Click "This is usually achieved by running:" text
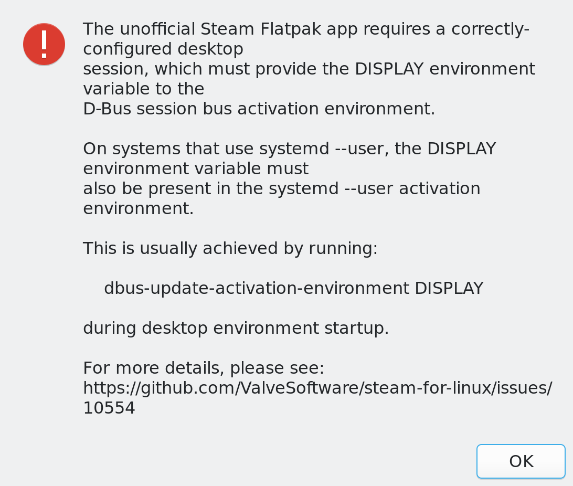Image resolution: width=573 pixels, height=486 pixels. click(x=230, y=248)
